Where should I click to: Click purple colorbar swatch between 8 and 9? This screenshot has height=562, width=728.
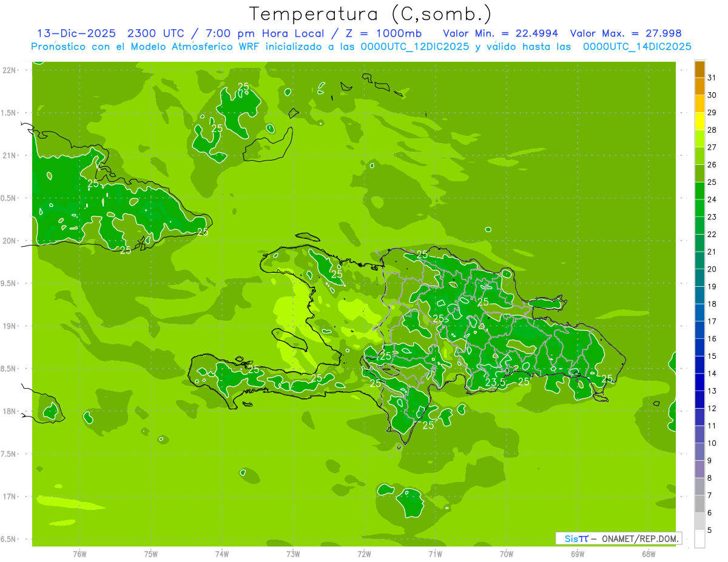pos(699,469)
